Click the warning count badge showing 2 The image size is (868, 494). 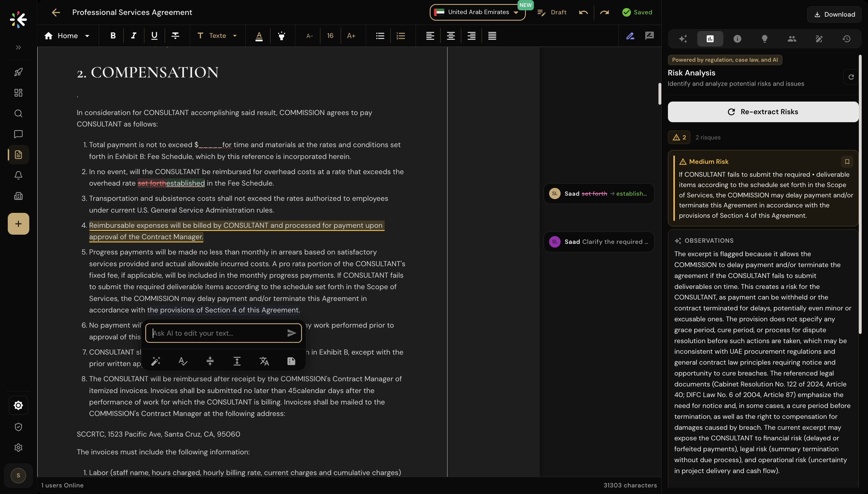point(679,137)
